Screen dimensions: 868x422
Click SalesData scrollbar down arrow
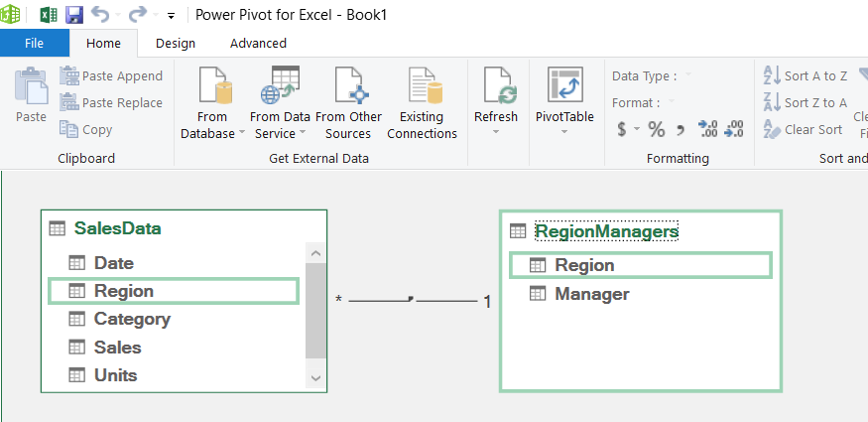pos(316,378)
